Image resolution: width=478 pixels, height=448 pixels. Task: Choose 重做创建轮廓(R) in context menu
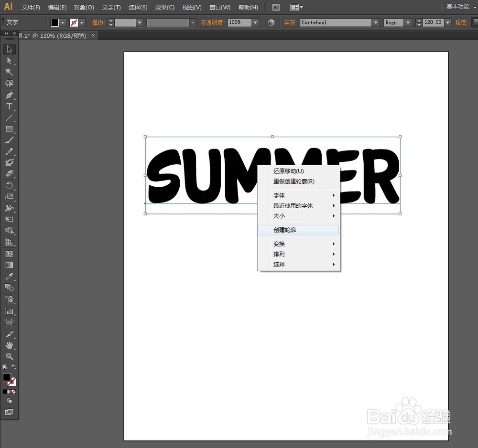[299, 181]
